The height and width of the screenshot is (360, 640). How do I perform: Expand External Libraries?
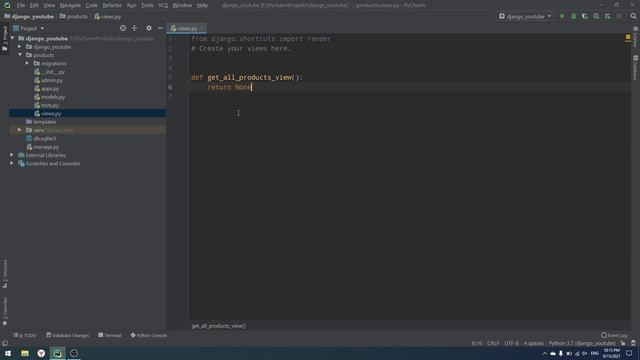[12, 155]
